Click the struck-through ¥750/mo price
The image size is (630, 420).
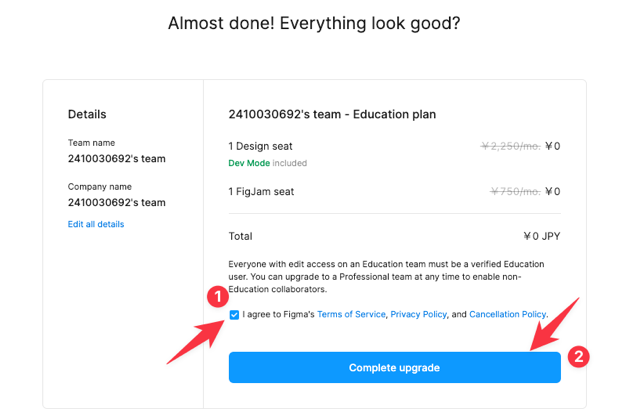[x=515, y=192]
